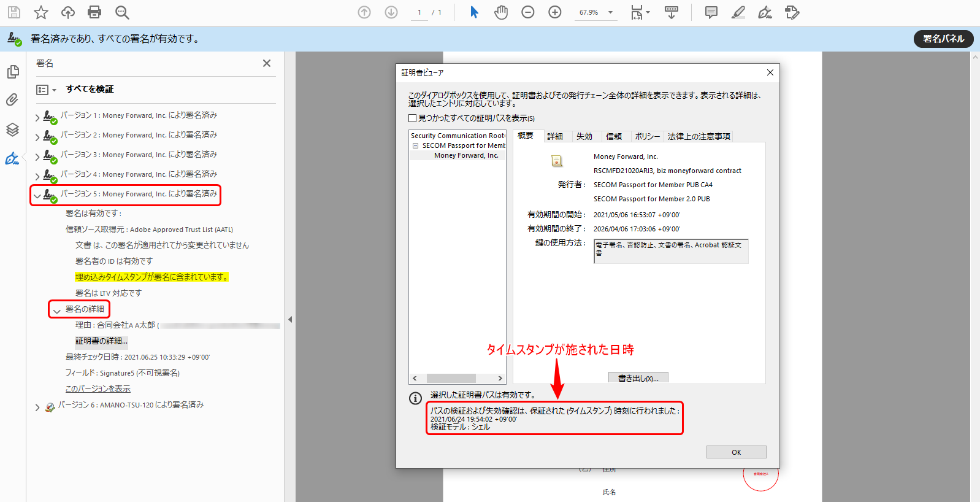This screenshot has width=980, height=502.
Task: Click the page number input field
Action: 419,12
